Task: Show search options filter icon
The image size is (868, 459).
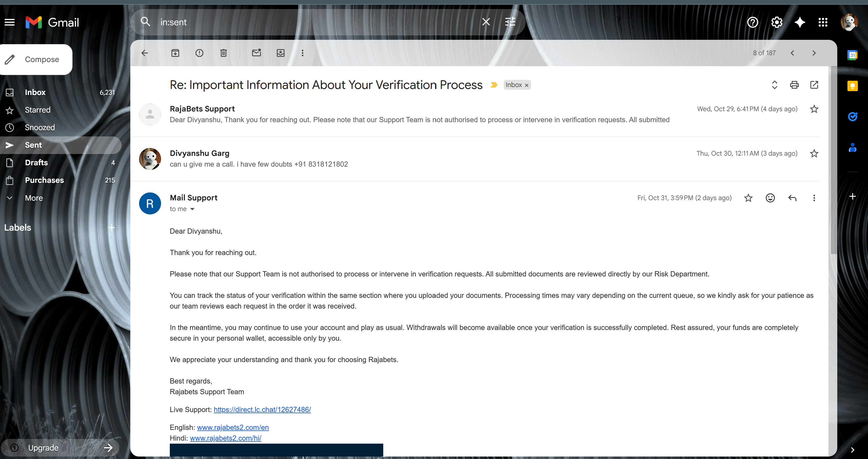Action: coord(510,22)
